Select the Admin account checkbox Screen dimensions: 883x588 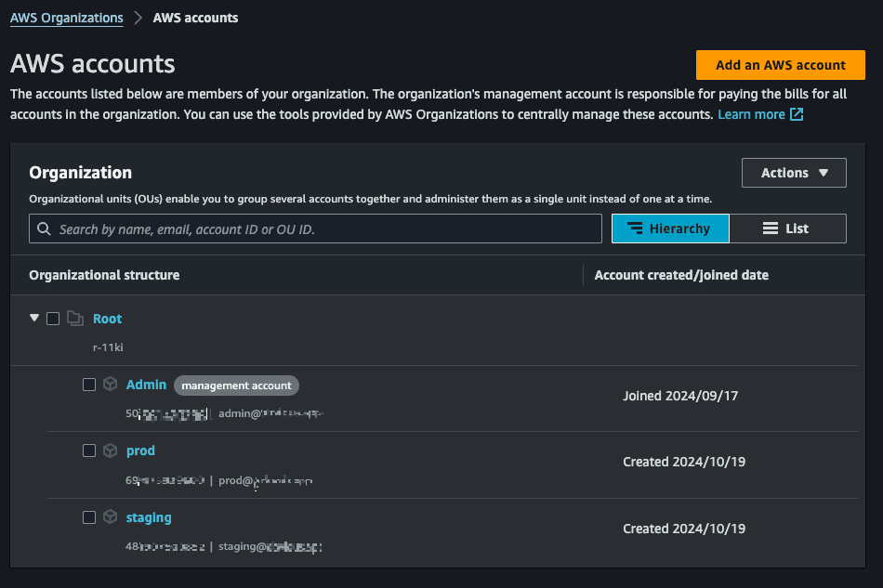[89, 385]
